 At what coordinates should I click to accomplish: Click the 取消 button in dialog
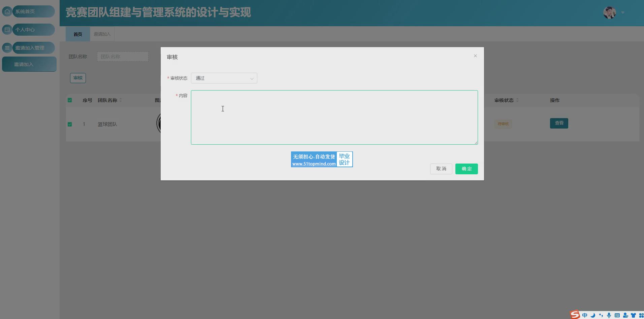coord(441,169)
